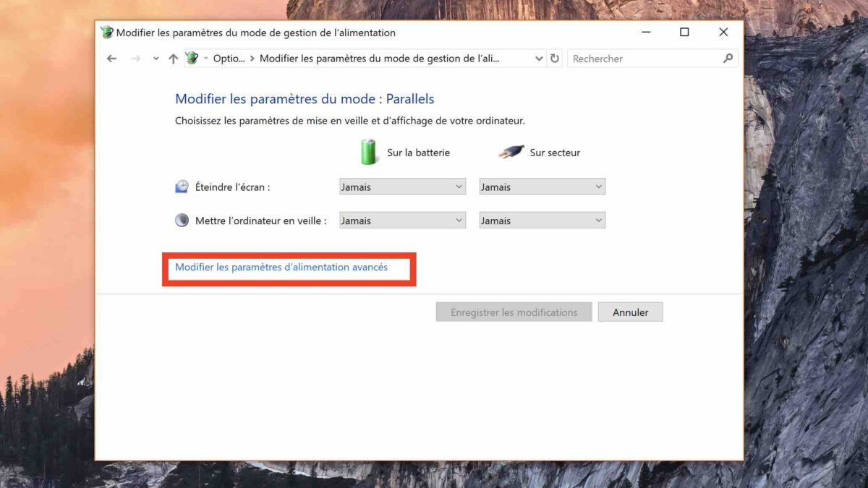Click the search magnifier icon
Screen dimensions: 868x488
click(x=728, y=59)
